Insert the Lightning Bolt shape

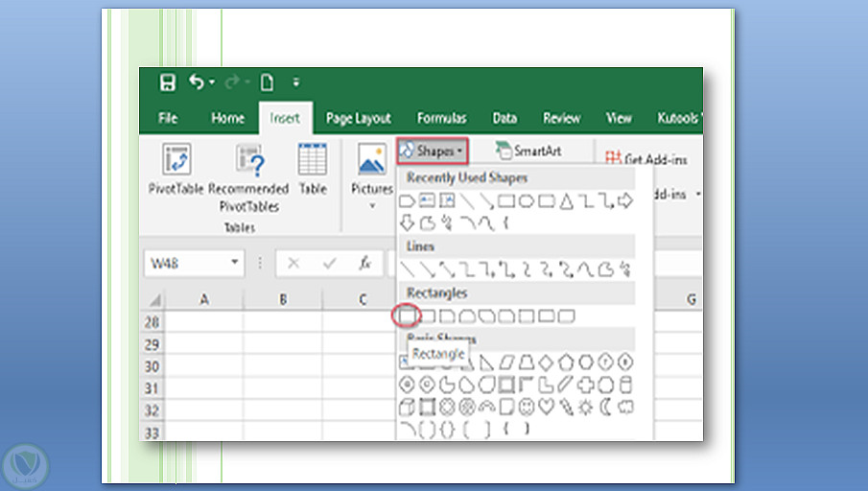(566, 407)
